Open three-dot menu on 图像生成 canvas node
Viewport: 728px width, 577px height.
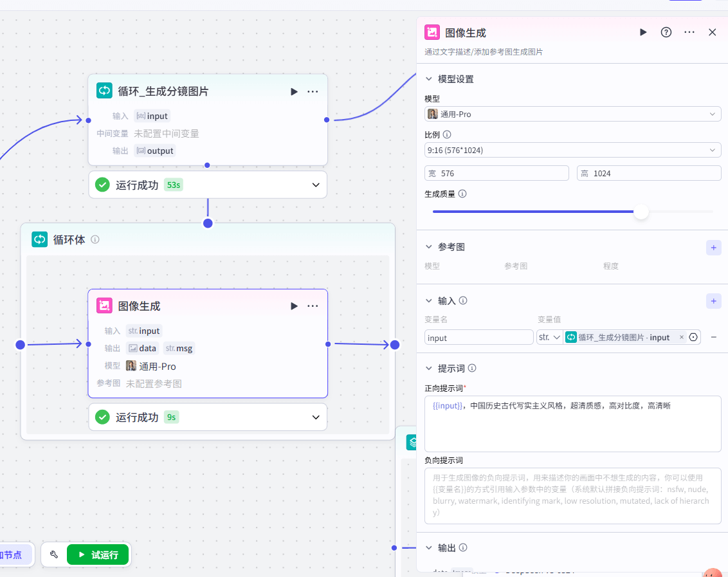313,306
